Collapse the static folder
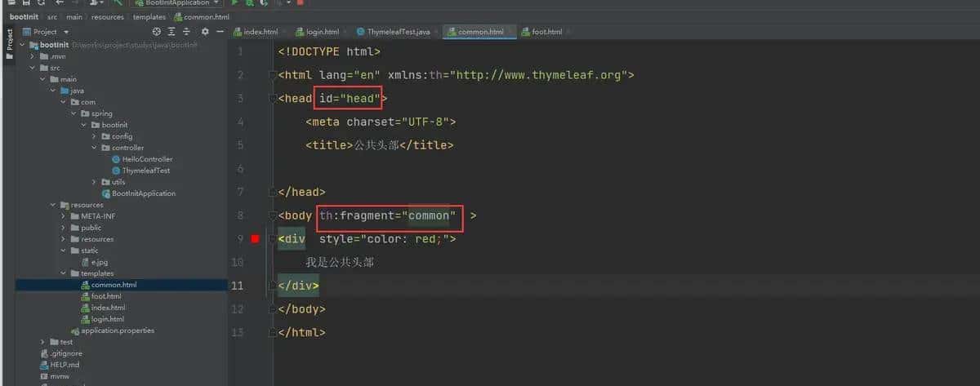980x386 pixels. [63, 251]
